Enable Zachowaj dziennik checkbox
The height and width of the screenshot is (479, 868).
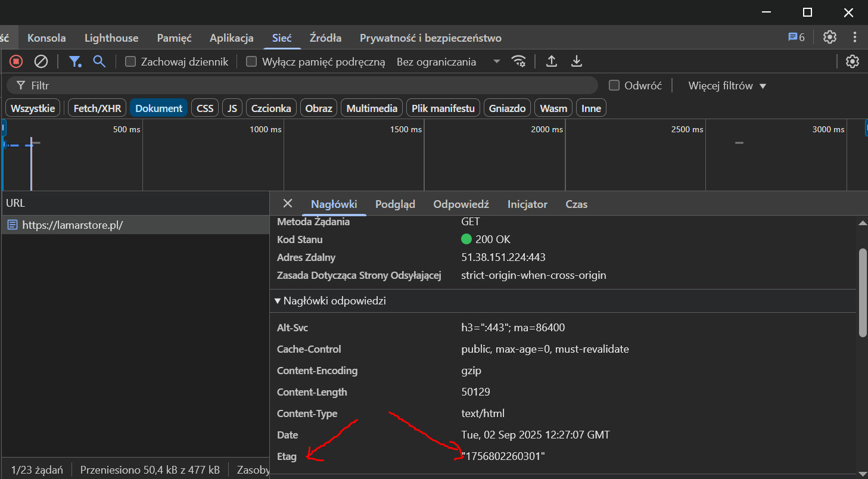130,61
